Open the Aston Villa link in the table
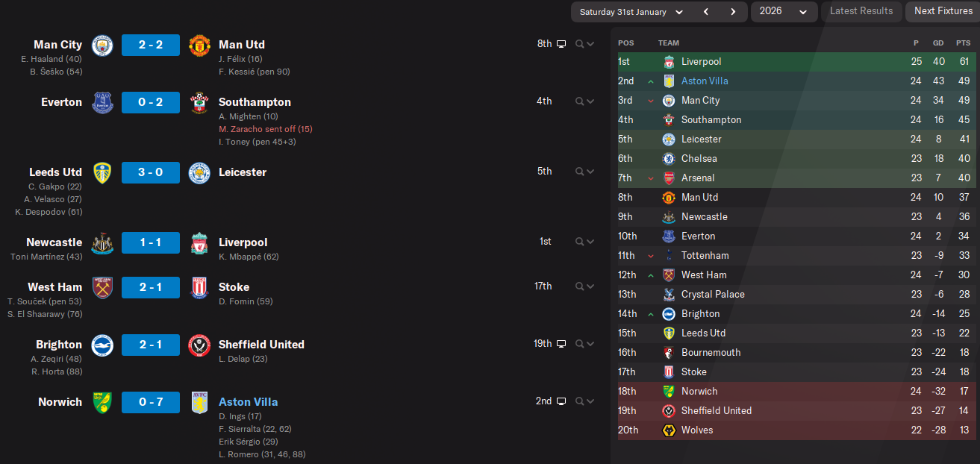 [x=705, y=81]
